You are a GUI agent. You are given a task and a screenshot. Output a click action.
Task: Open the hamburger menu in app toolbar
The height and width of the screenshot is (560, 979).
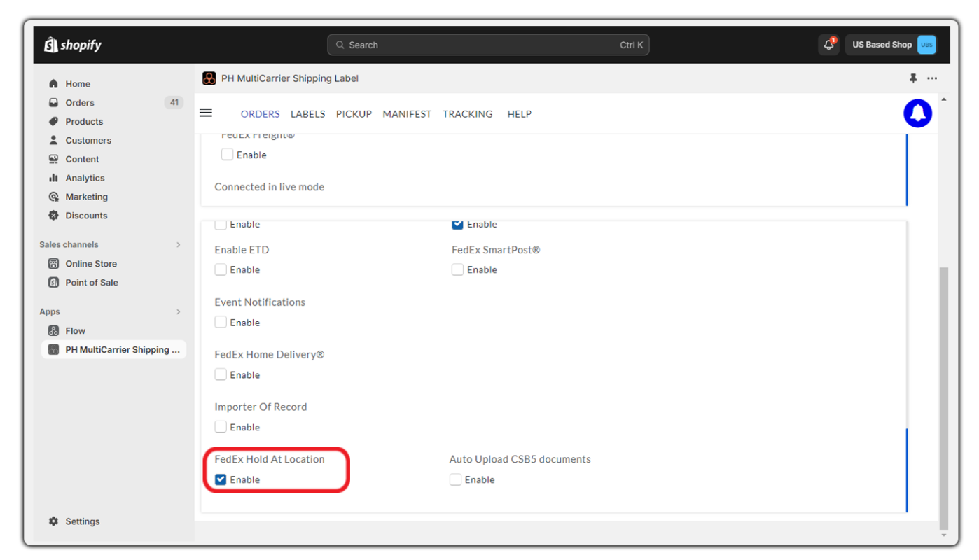(206, 113)
